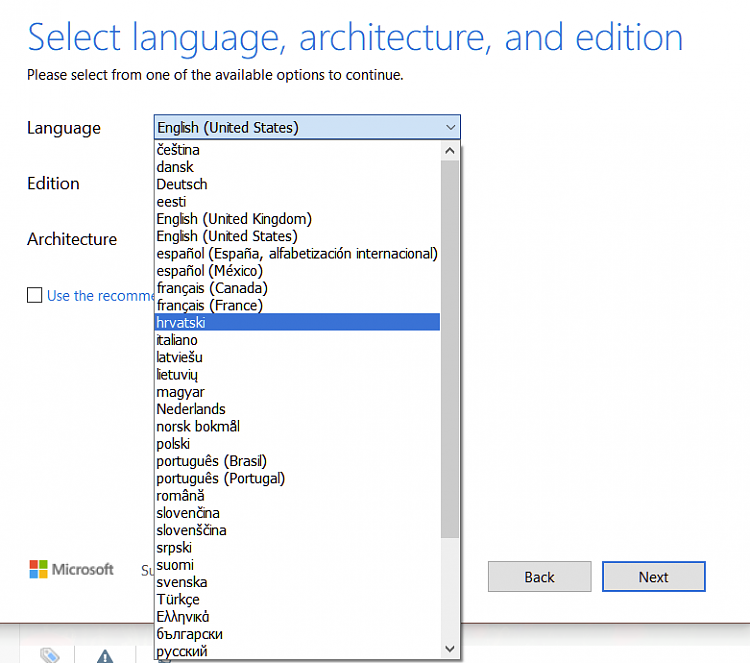Open the Language combo box
The width and height of the screenshot is (750, 663).
click(307, 127)
